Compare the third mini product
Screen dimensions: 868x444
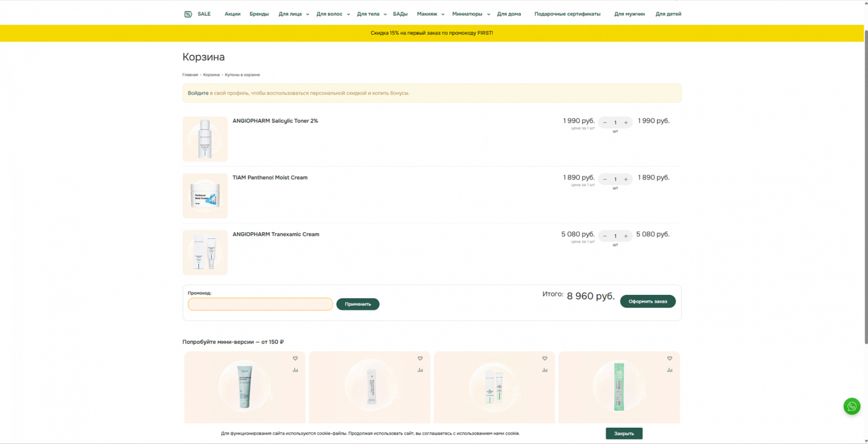click(x=545, y=370)
